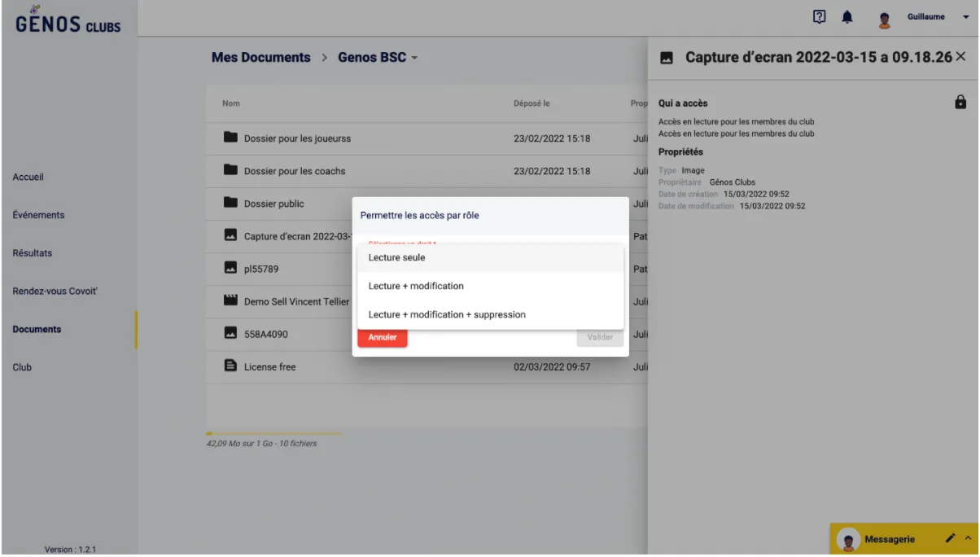Open Événements in the sidebar

click(38, 215)
